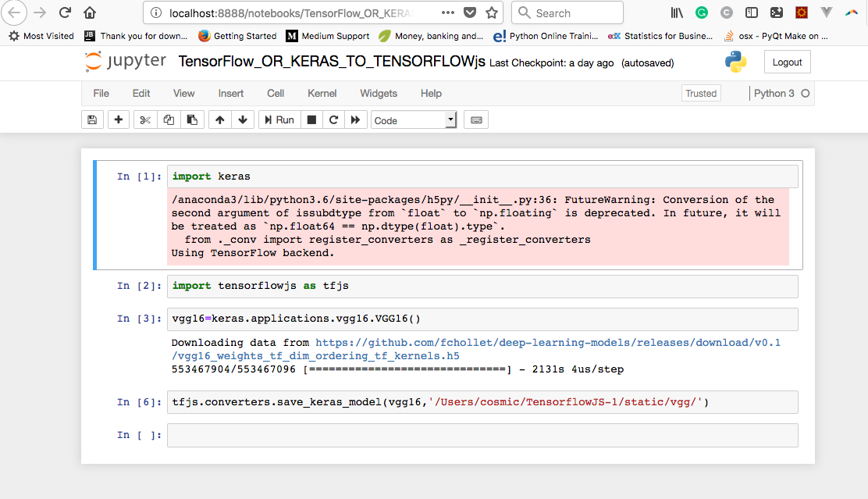Open the Cell menu
This screenshot has height=499, width=868.
coord(276,93)
